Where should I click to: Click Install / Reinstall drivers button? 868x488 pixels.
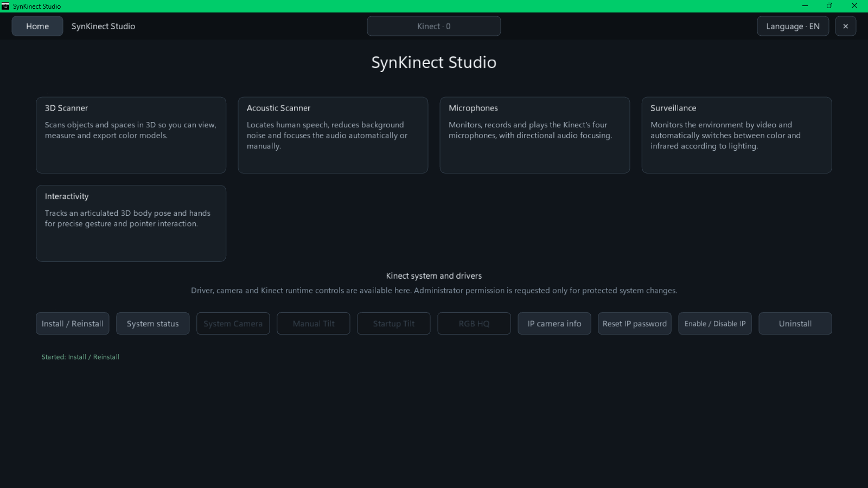pos(72,324)
